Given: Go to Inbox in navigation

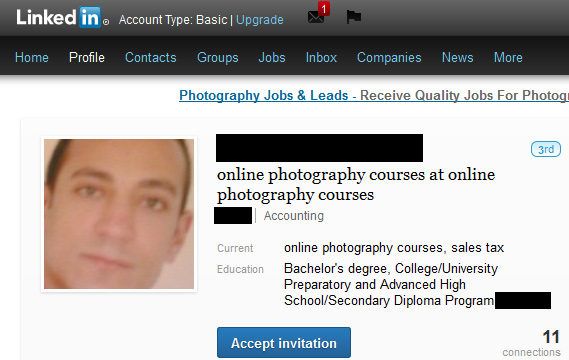Looking at the screenshot, I should [321, 57].
